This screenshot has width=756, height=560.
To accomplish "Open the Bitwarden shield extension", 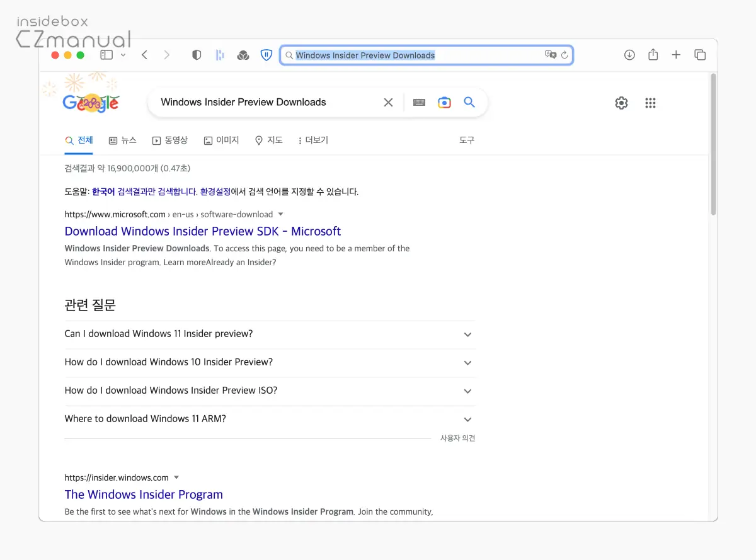I will point(266,55).
